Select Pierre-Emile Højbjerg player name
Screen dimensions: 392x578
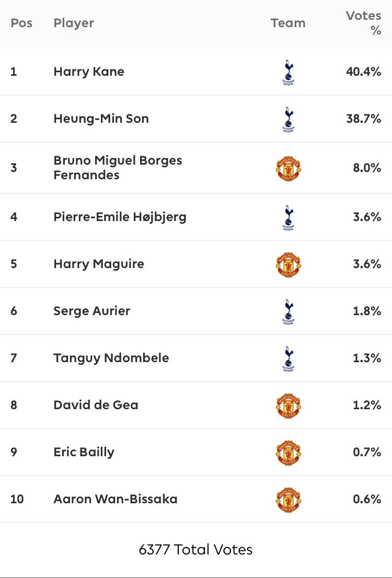pyautogui.click(x=120, y=217)
